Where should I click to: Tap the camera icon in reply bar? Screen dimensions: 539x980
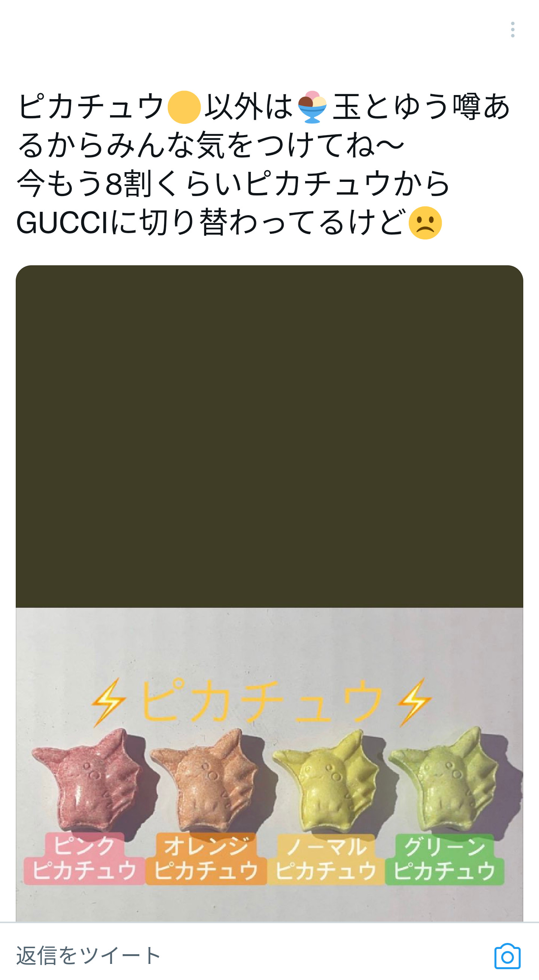(508, 956)
